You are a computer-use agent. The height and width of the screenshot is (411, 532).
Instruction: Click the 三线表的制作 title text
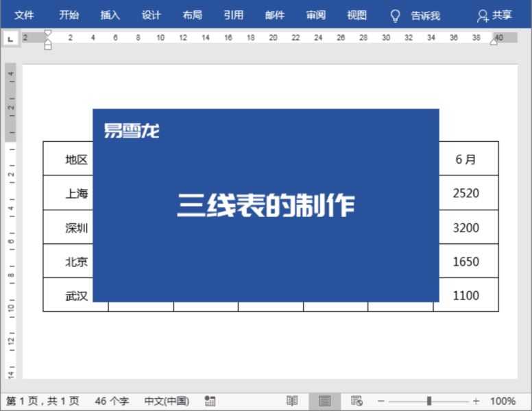pyautogui.click(x=266, y=206)
